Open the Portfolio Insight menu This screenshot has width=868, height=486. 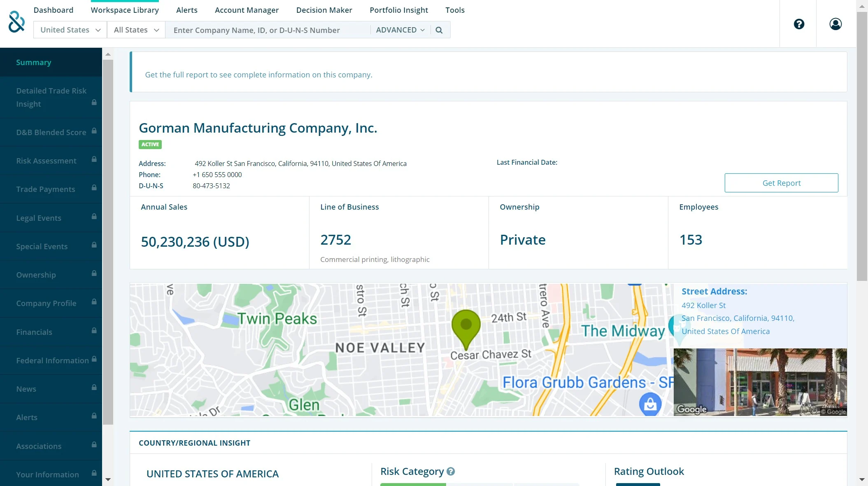pos(398,10)
